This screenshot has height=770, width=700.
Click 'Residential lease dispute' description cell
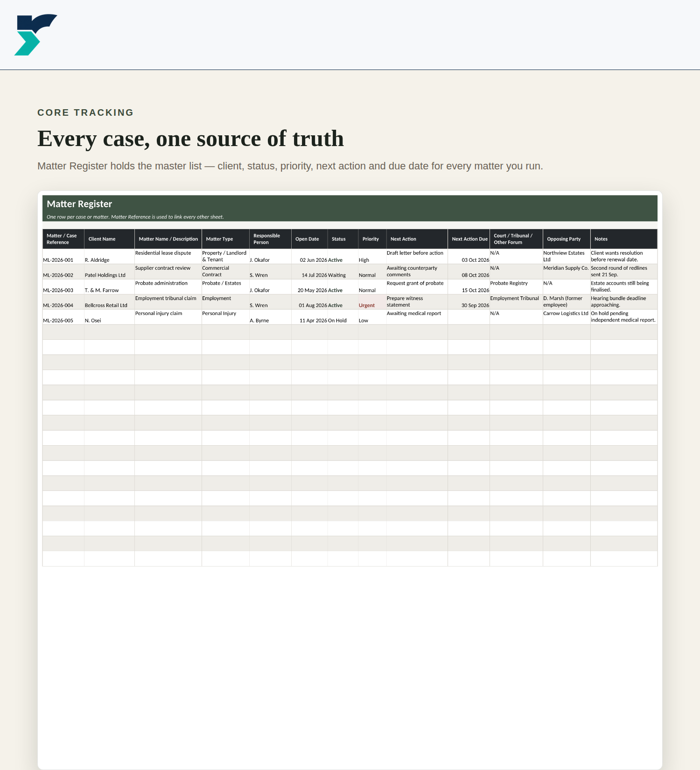click(168, 257)
